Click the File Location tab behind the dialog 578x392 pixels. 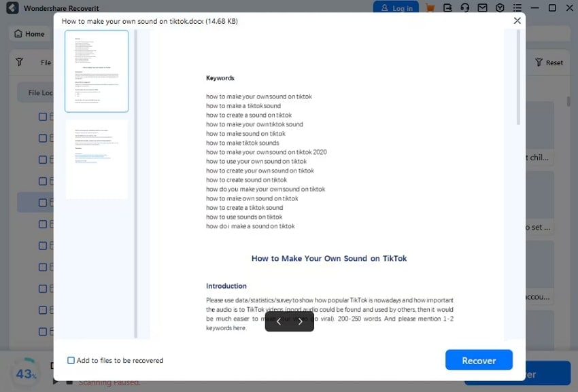36,93
